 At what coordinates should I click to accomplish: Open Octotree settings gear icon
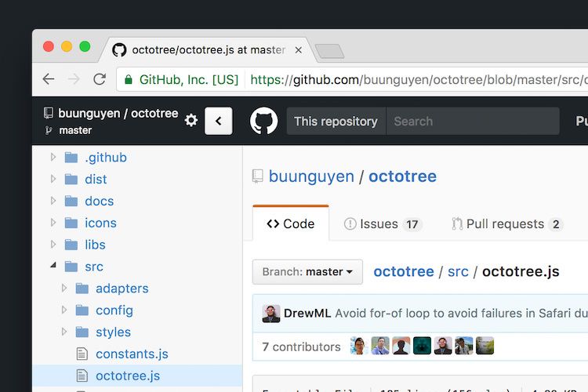[191, 121]
